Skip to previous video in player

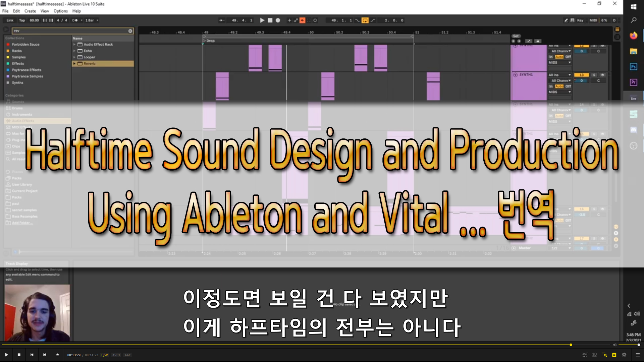tap(32, 355)
